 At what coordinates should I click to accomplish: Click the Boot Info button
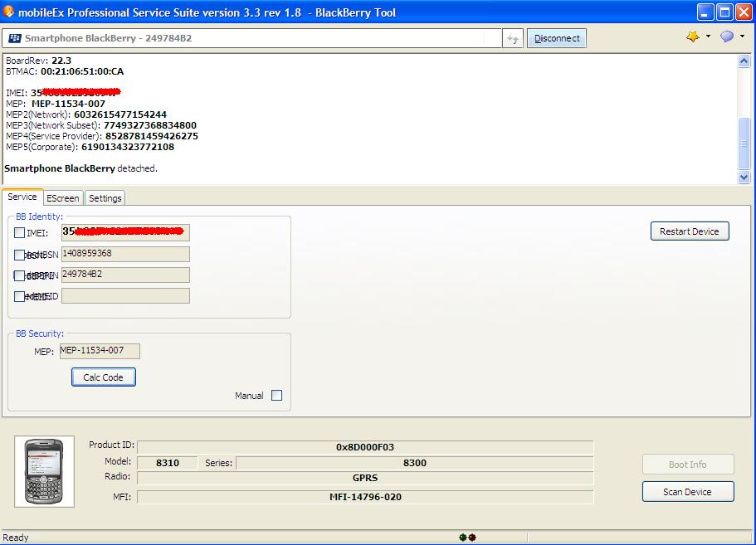687,465
